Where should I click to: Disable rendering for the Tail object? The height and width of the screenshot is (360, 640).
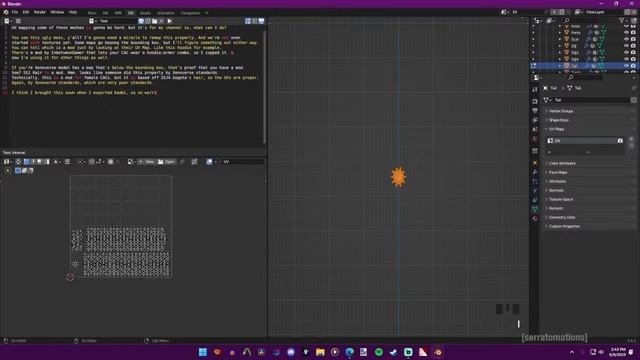tap(633, 66)
